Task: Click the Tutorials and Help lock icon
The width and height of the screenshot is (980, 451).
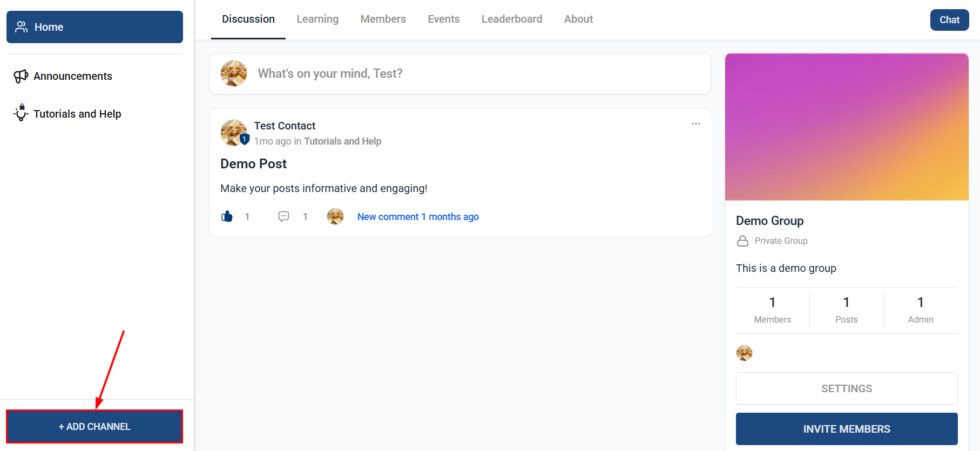Action: click(21, 112)
